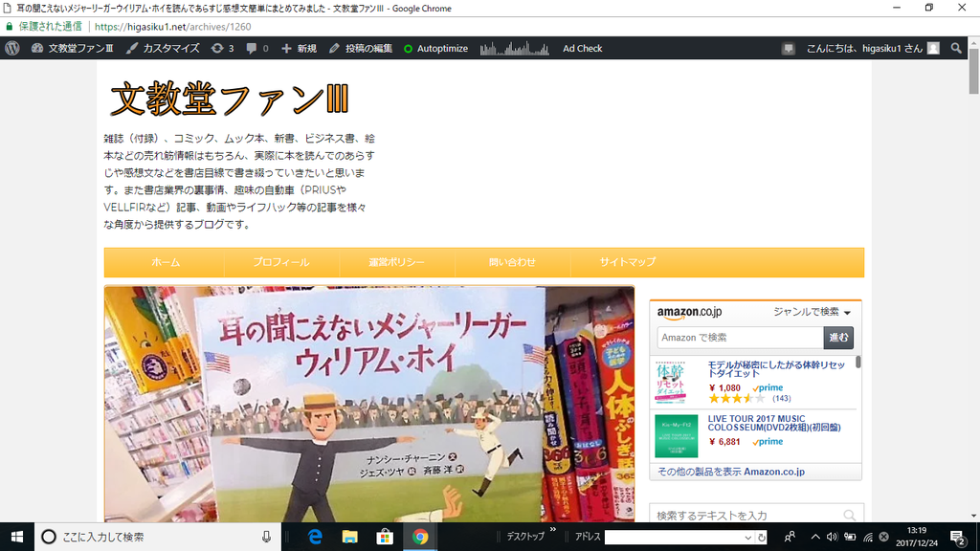Viewport: 980px width, 551px height.
Task: Open Ad Check in the admin bar
Action: [x=583, y=48]
